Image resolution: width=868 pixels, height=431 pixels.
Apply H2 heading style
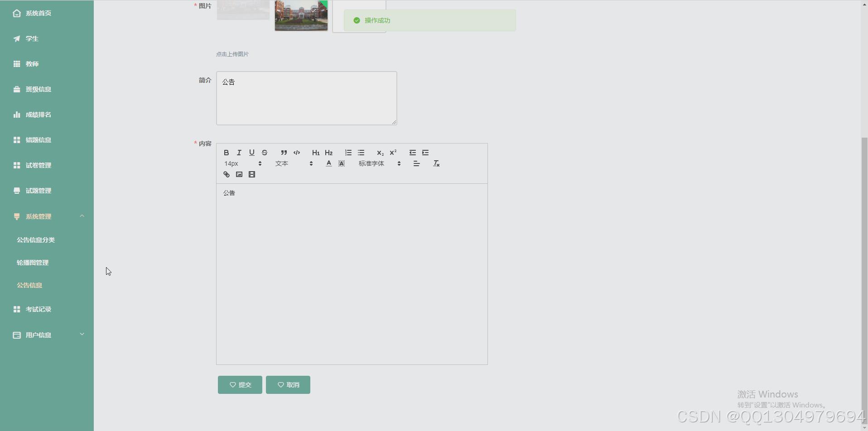pyautogui.click(x=329, y=153)
